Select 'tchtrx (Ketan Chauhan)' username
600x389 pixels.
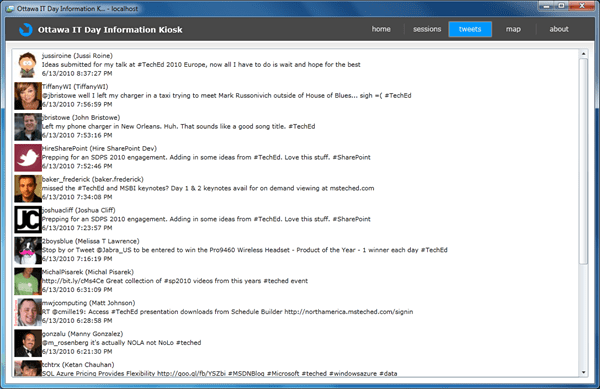[x=78, y=365]
